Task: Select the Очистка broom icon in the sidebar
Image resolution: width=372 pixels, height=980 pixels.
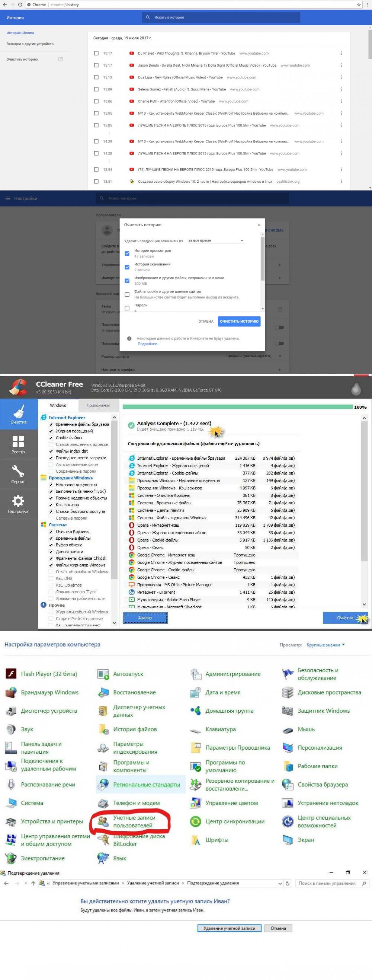Action: (x=18, y=415)
